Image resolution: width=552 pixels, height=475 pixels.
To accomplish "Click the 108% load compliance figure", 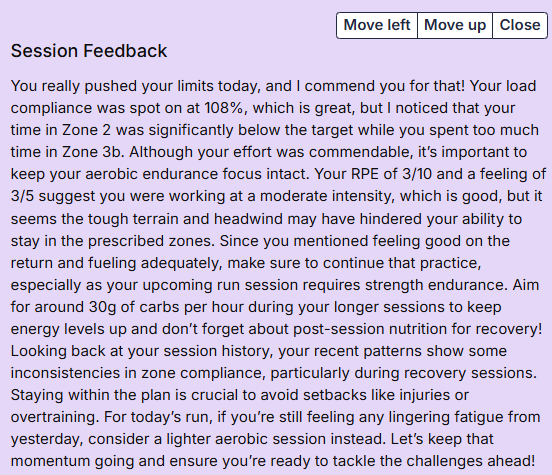I will [x=223, y=108].
